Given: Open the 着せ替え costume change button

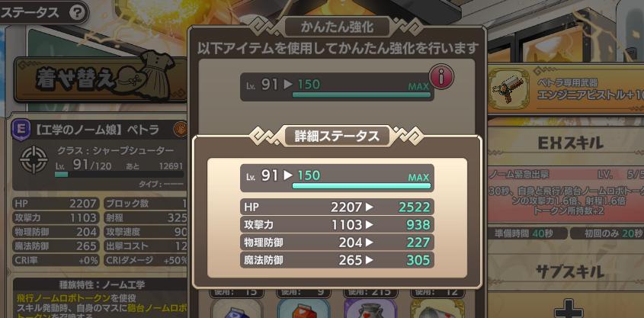Looking at the screenshot, I should pos(97,78).
